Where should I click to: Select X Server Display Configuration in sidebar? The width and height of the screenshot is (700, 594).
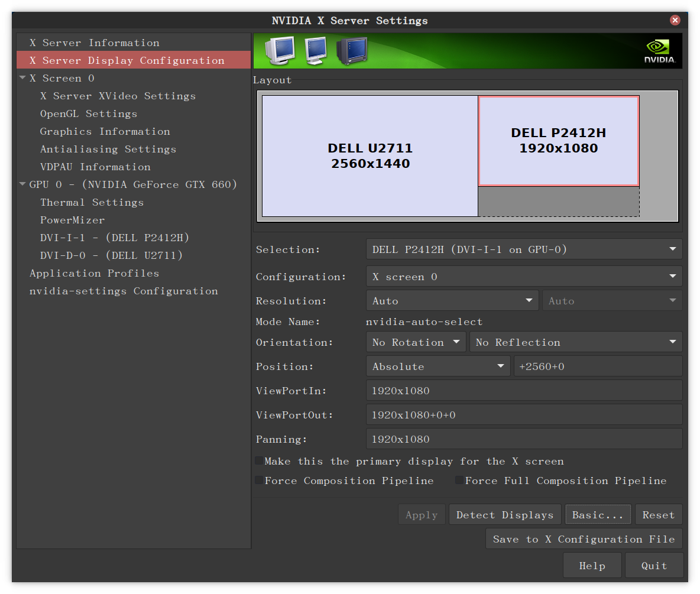tap(134, 60)
